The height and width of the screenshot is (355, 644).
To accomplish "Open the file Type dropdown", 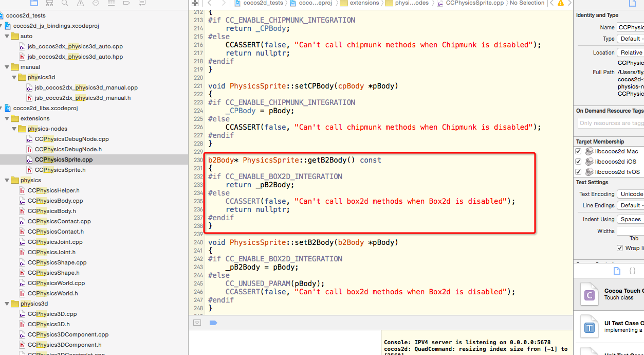I will [x=631, y=39].
